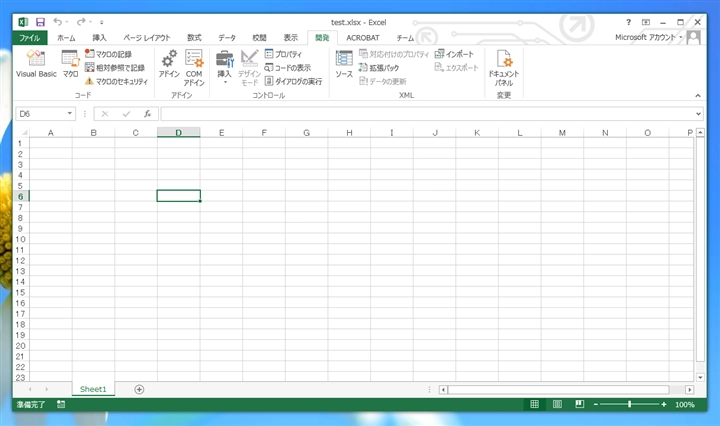Screen dimensions: 720x426
Task: Expand the formula bar
Action: [x=698, y=113]
